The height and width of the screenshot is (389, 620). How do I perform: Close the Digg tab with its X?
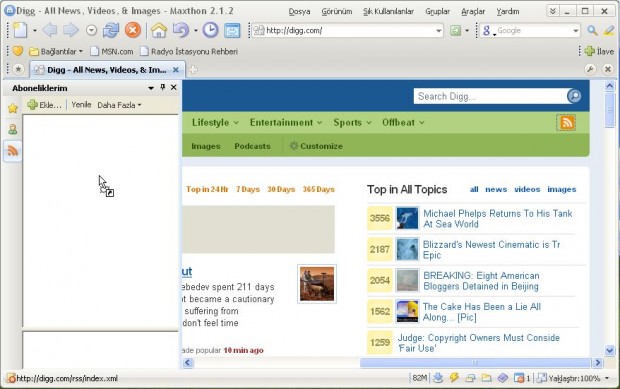point(176,70)
